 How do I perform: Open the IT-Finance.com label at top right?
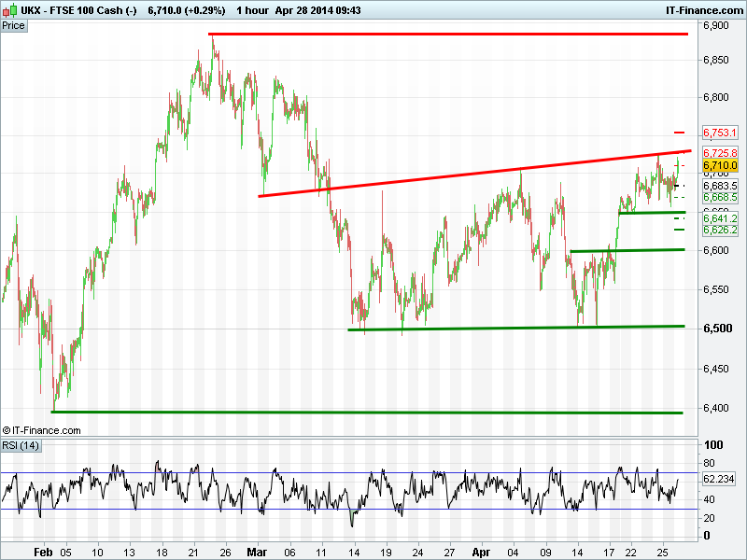(704, 10)
